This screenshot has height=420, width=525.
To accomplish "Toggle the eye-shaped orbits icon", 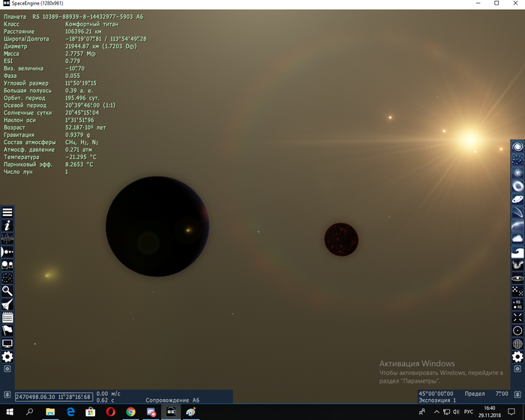I will (x=517, y=277).
